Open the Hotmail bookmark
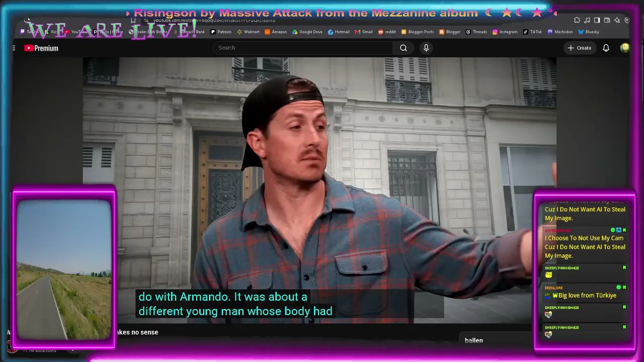Viewport: 644px width, 362px height. 339,32
